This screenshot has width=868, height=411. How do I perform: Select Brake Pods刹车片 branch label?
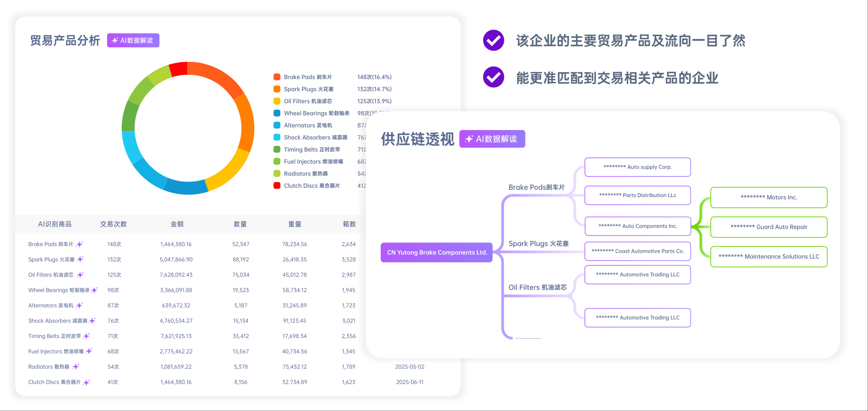click(x=537, y=187)
